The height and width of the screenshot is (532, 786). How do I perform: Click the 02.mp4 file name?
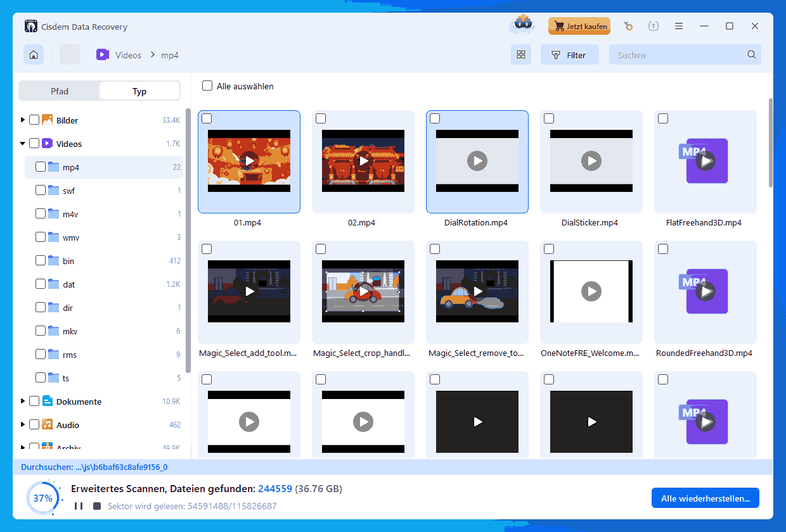(362, 223)
